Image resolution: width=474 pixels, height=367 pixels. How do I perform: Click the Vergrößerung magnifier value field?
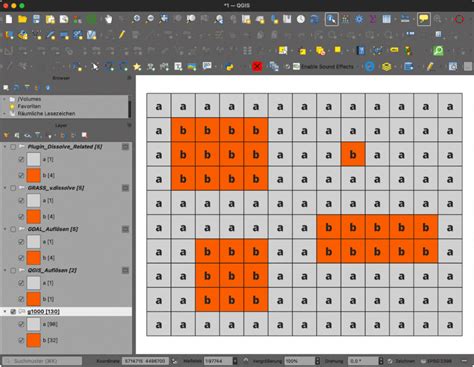[x=300, y=361]
